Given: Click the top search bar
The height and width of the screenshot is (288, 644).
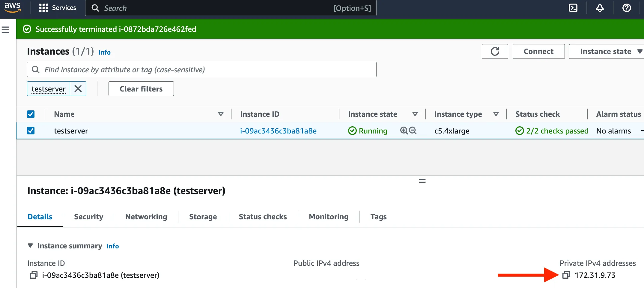Looking at the screenshot, I should pos(231,8).
